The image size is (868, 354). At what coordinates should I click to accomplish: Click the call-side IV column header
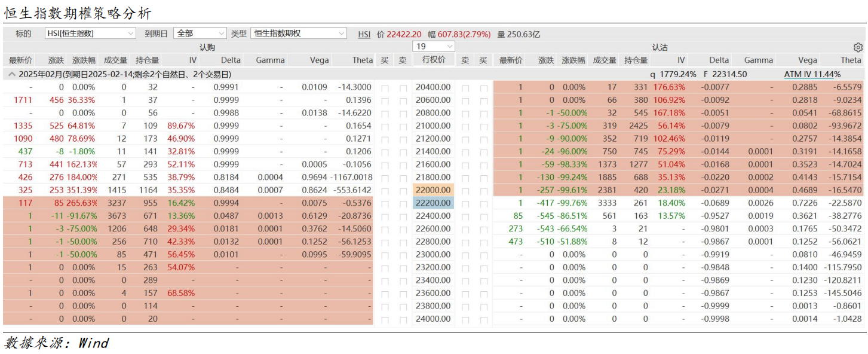(x=192, y=60)
